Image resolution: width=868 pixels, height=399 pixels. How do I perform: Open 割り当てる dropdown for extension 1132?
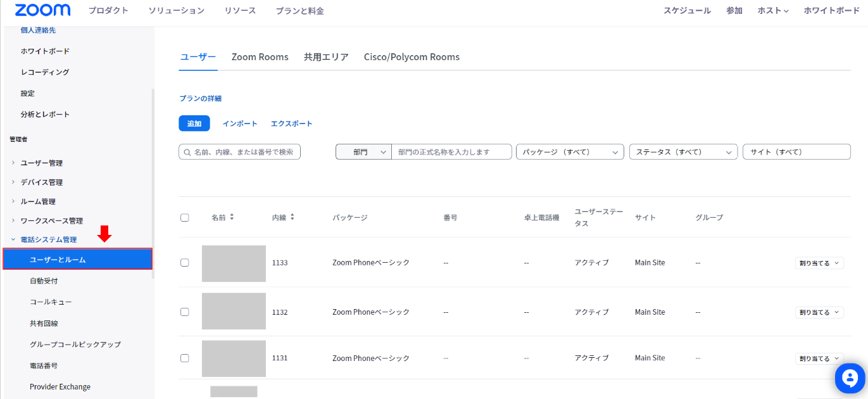point(819,312)
